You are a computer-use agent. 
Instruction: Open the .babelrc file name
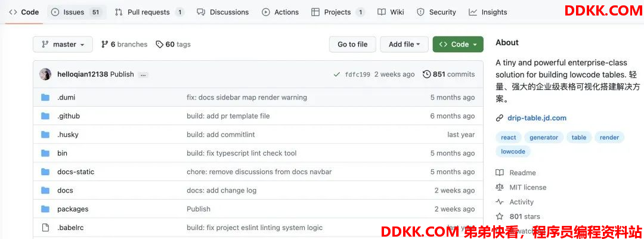70,228
